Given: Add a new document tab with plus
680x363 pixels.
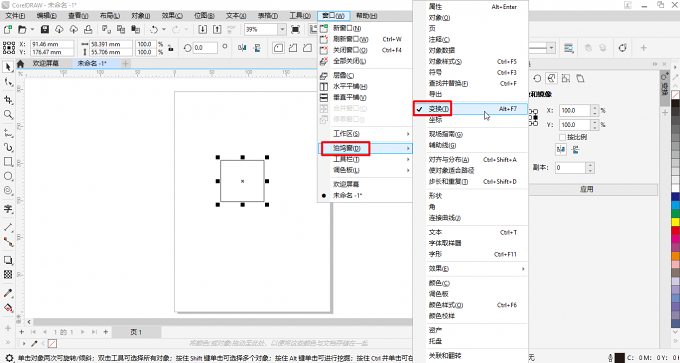Looking at the screenshot, I should pyautogui.click(x=125, y=64).
